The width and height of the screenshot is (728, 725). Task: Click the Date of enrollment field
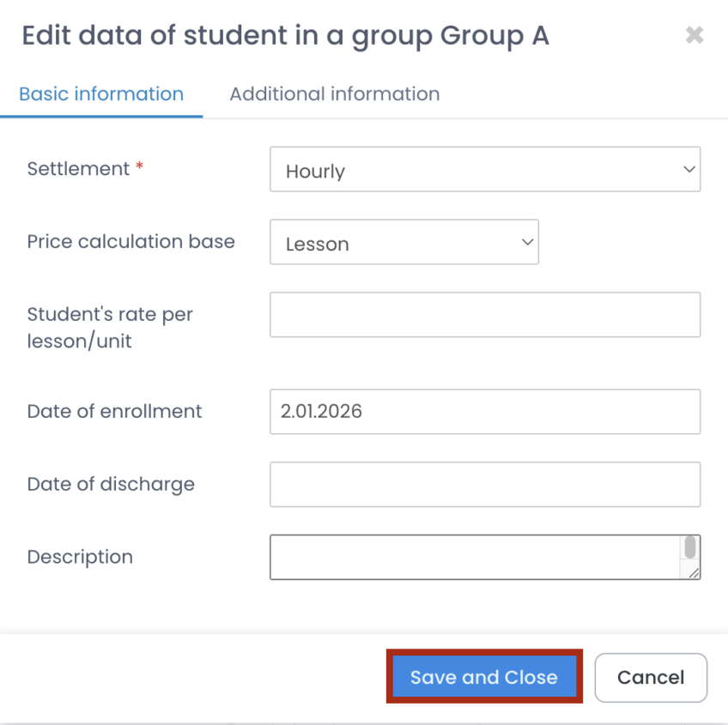[484, 412]
